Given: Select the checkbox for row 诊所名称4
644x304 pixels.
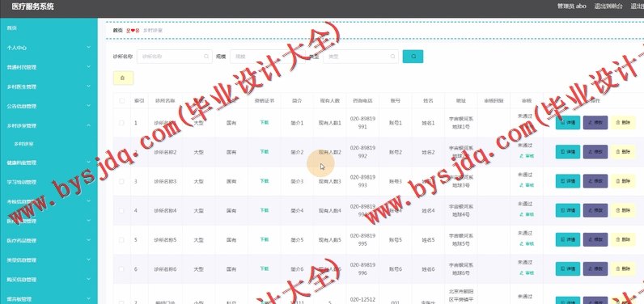Looking at the screenshot, I should click(x=121, y=210).
